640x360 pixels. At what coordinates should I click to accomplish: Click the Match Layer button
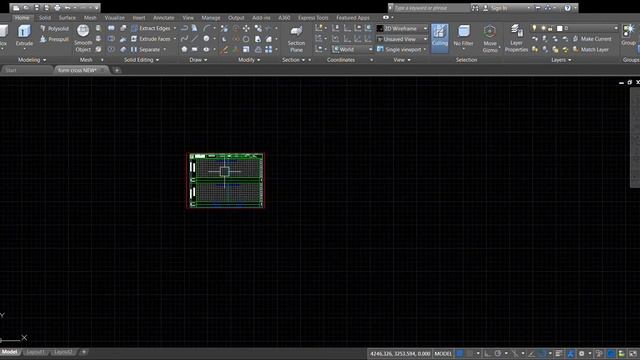click(591, 49)
